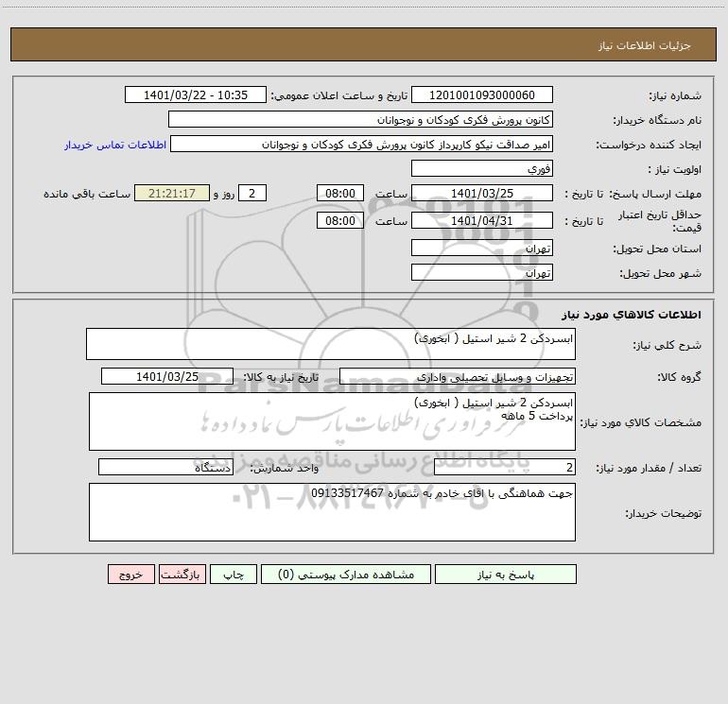
Task: Click the توضیحات خریدار text area
Action: (332, 512)
